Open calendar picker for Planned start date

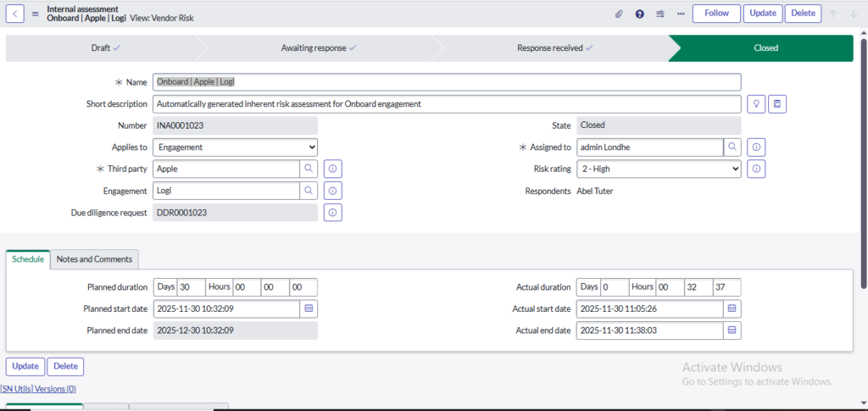tap(309, 308)
